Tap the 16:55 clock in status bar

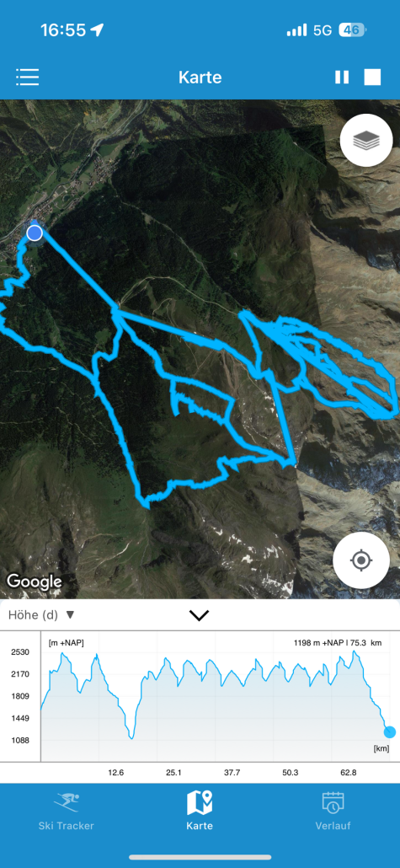tap(63, 29)
